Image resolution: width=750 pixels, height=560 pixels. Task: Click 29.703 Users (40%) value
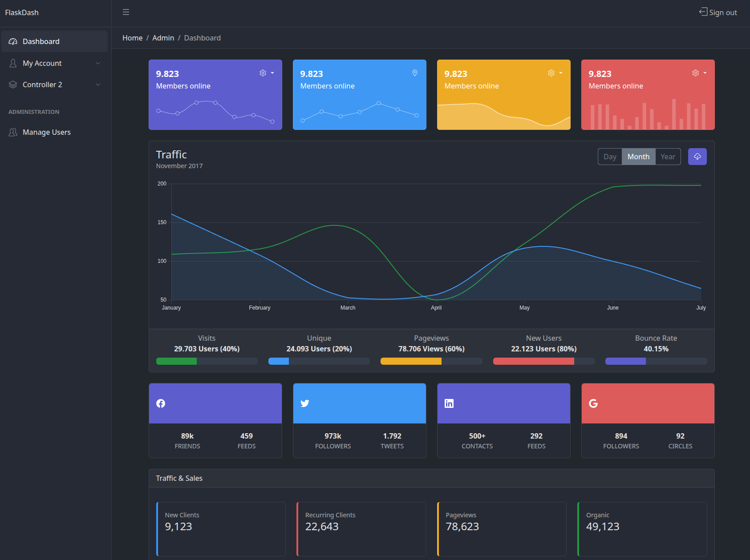(x=207, y=349)
